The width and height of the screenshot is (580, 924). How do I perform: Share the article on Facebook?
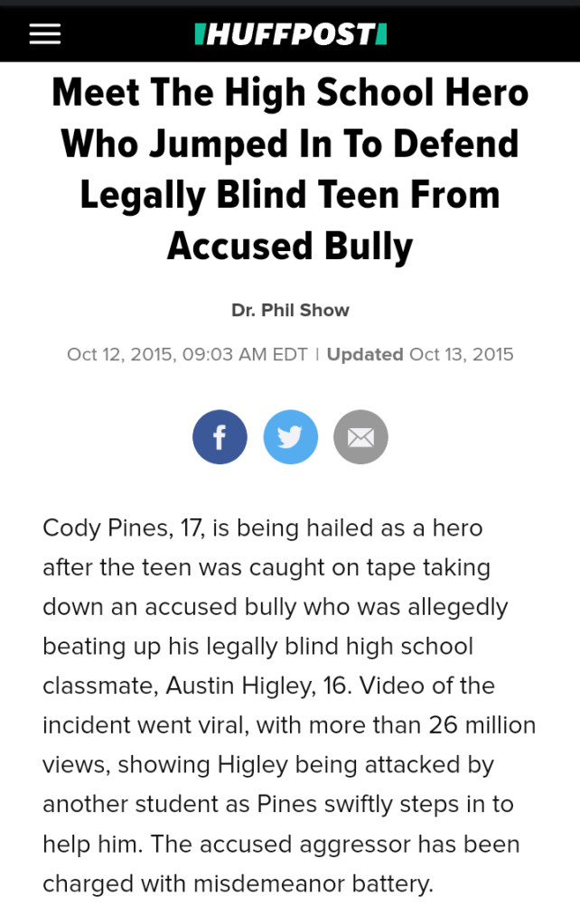(x=220, y=437)
